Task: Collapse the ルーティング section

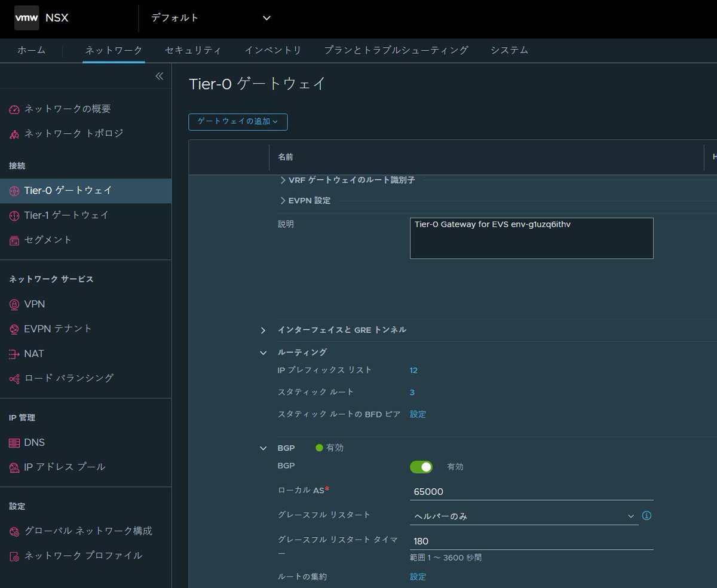Action: (263, 353)
